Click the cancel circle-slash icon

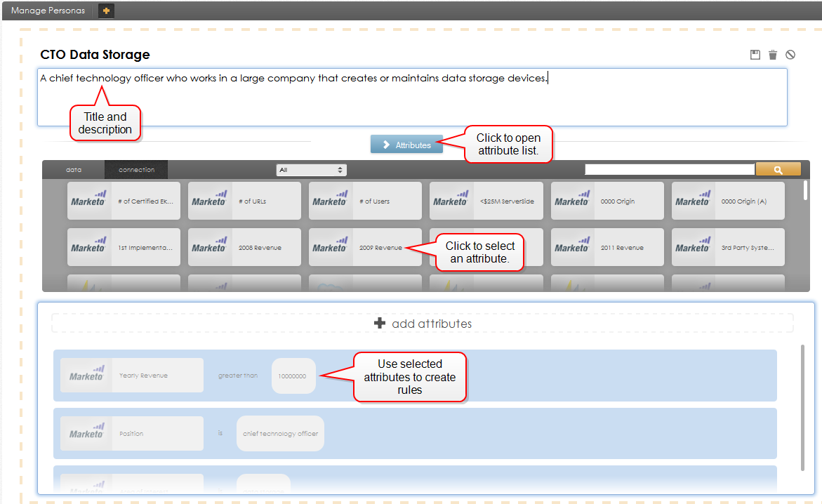[790, 55]
